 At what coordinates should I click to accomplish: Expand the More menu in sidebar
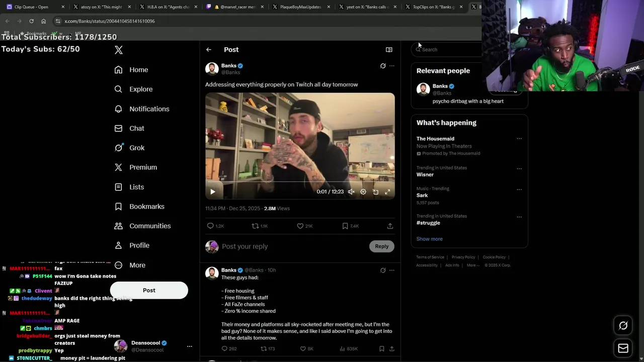coord(130,265)
